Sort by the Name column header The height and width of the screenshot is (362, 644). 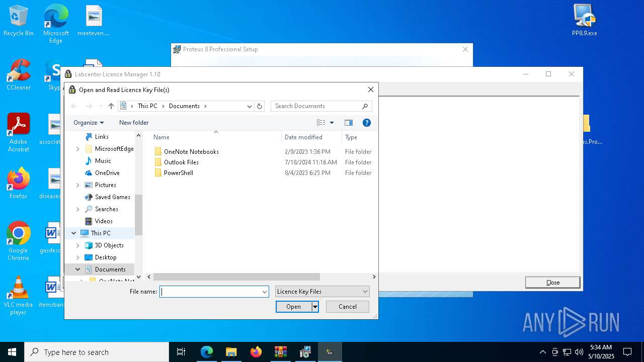[x=162, y=137]
